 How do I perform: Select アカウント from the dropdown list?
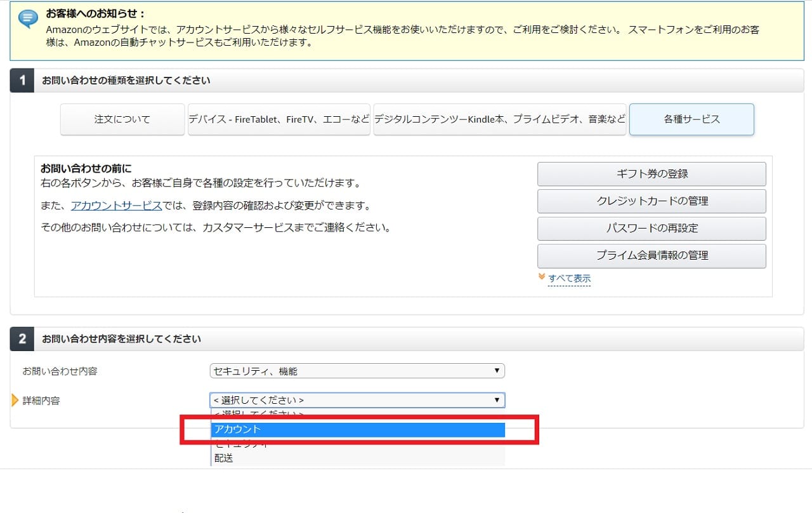358,430
